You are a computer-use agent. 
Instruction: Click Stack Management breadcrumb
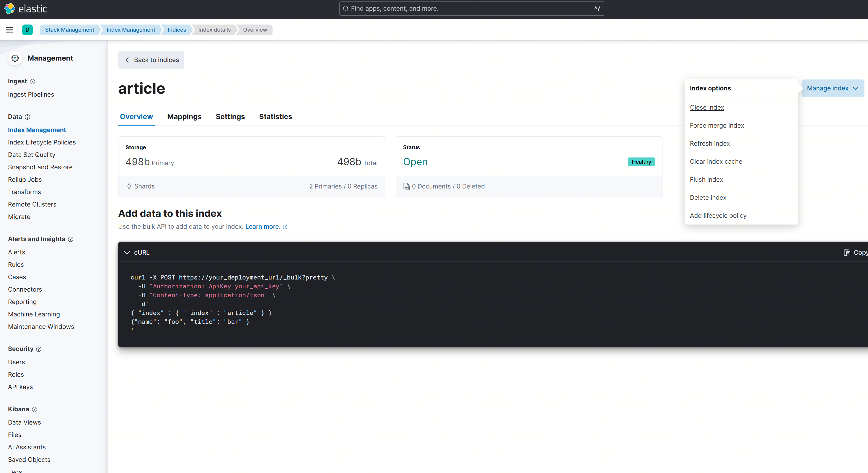pos(70,30)
